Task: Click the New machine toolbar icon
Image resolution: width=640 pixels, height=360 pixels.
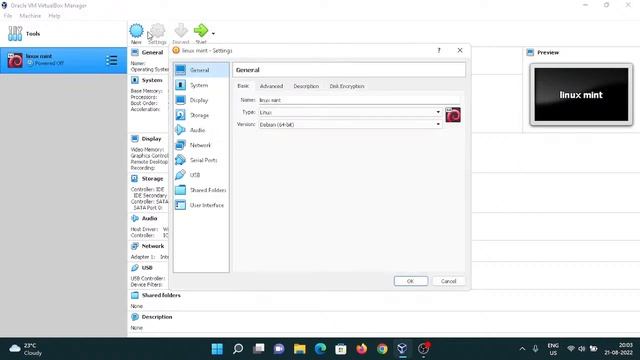Action: (x=136, y=31)
